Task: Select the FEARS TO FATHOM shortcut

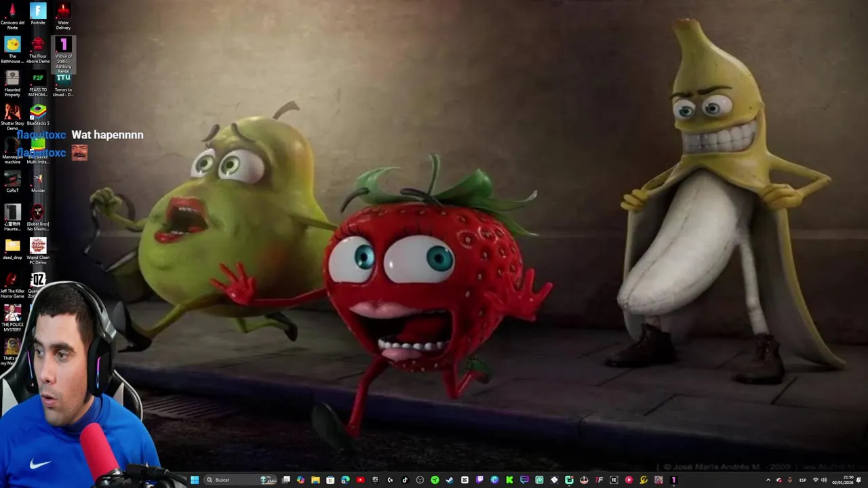Action: pos(38,83)
